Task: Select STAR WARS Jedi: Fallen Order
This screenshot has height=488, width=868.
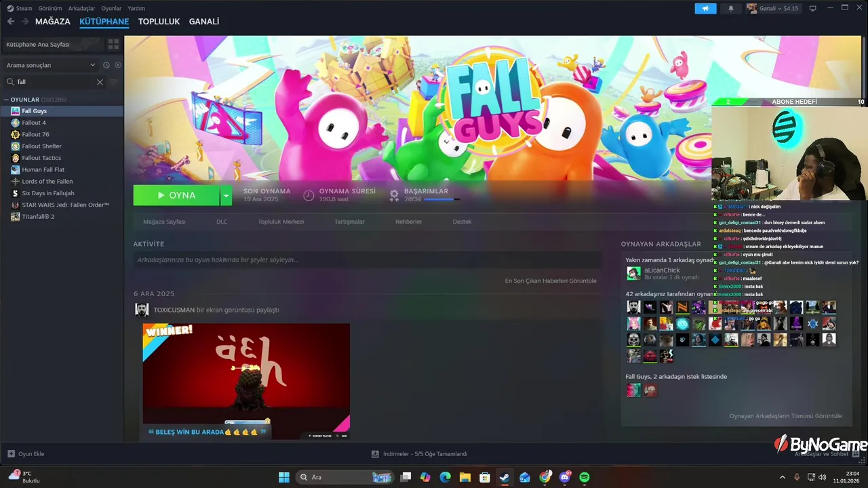Action: [62, 205]
